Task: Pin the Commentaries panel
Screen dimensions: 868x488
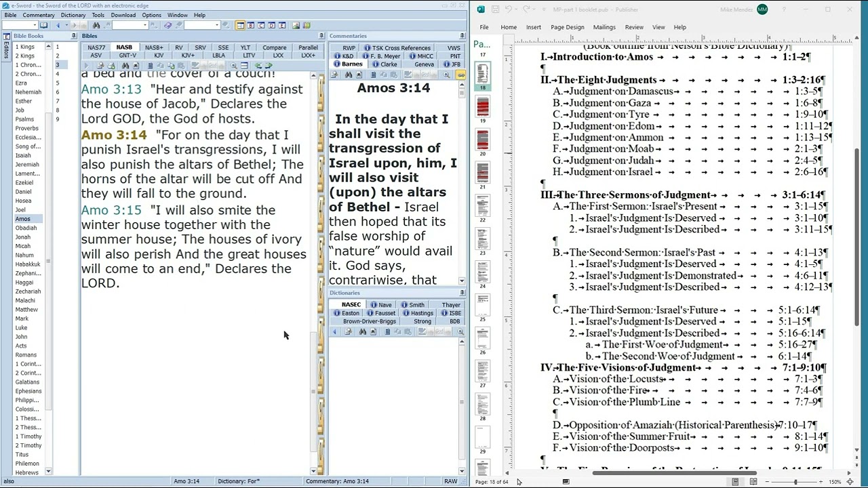Action: point(462,36)
